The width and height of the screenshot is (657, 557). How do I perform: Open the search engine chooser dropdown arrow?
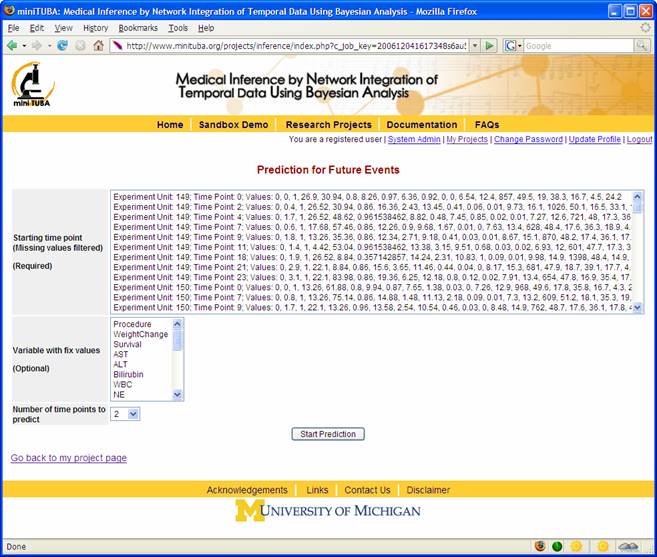pyautogui.click(x=520, y=46)
